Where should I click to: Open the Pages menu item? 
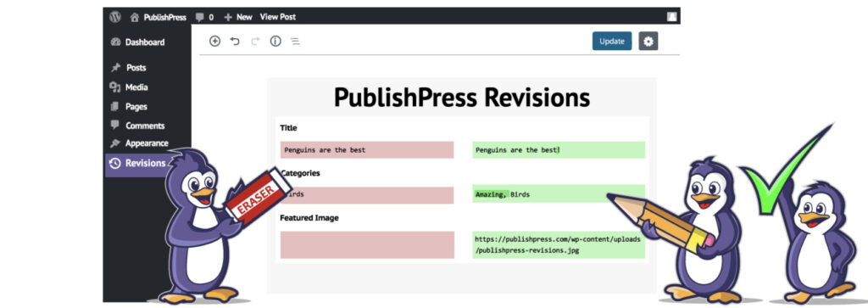click(136, 106)
